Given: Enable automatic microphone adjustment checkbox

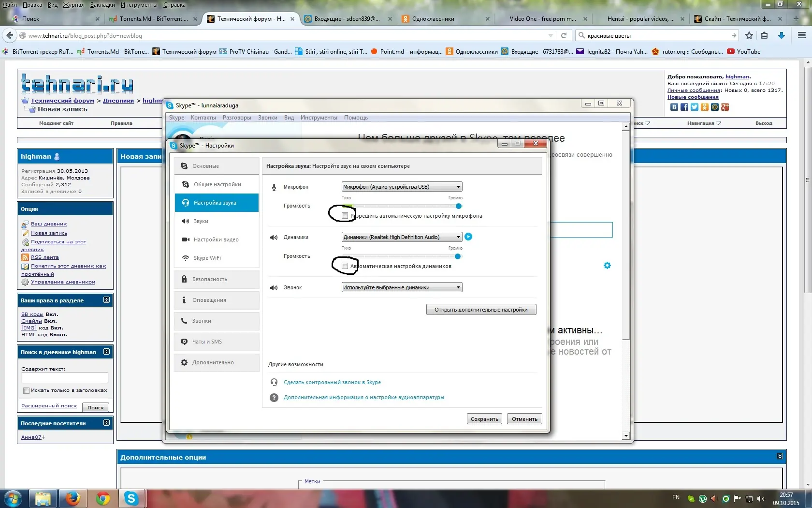Looking at the screenshot, I should click(345, 216).
